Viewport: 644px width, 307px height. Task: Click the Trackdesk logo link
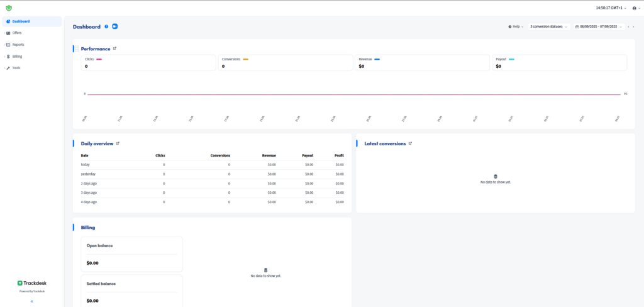31,283
